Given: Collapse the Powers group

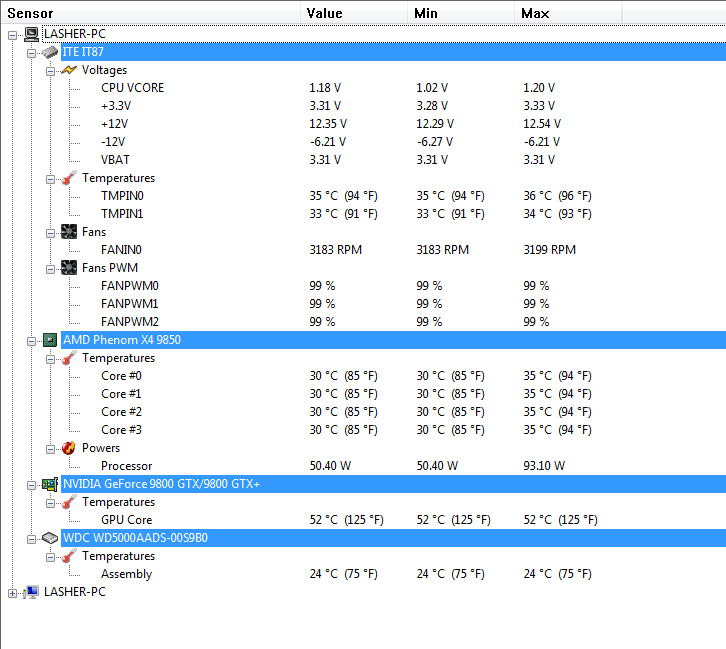Looking at the screenshot, I should click(50, 449).
